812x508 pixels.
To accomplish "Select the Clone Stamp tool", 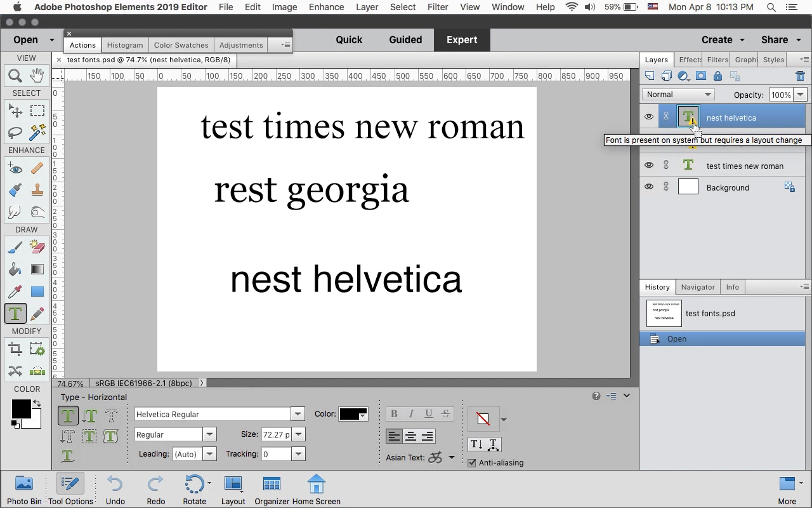I will point(37,190).
